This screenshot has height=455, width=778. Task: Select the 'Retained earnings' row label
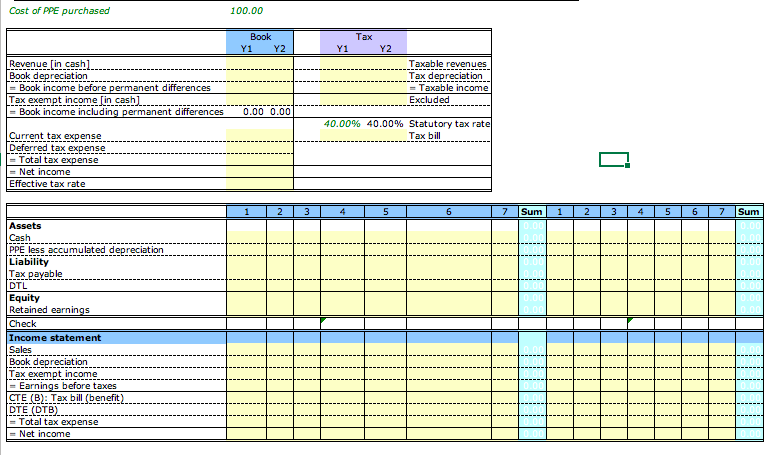click(49, 310)
